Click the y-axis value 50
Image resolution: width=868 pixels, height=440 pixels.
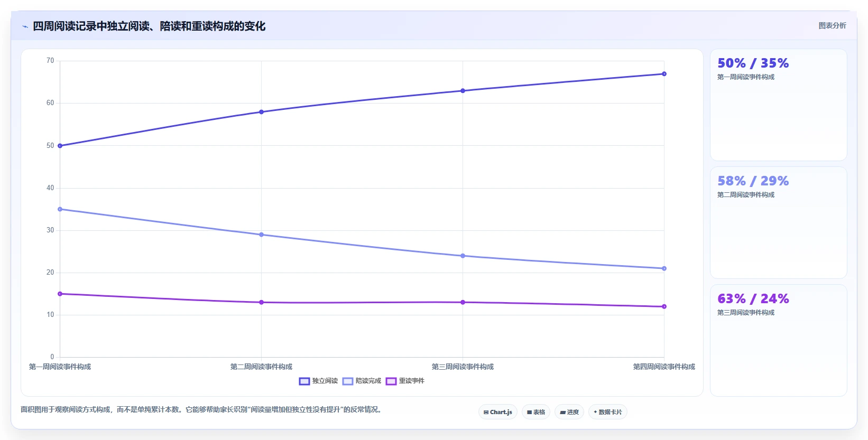coord(50,146)
